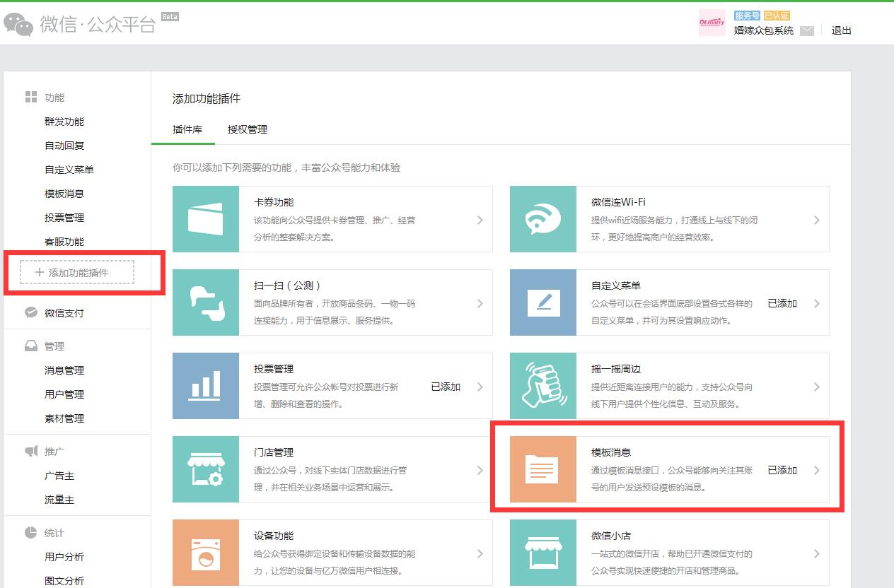Open 微信支付 in the left sidebar
Viewport: 894px width, 588px height.
pyautogui.click(x=64, y=313)
